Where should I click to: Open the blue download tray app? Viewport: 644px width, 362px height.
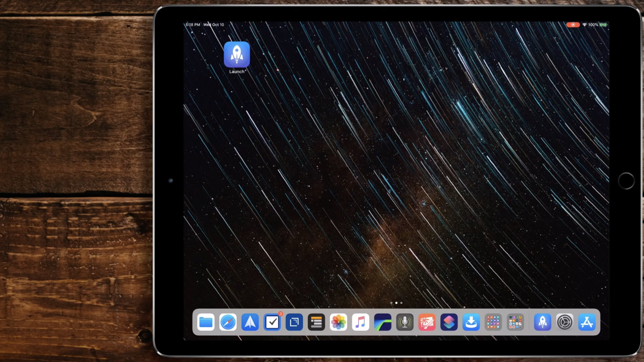coord(471,322)
